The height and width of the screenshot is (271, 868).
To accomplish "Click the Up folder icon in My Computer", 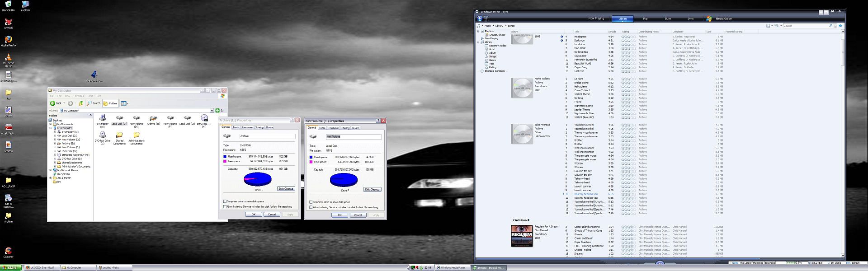I will (81, 103).
